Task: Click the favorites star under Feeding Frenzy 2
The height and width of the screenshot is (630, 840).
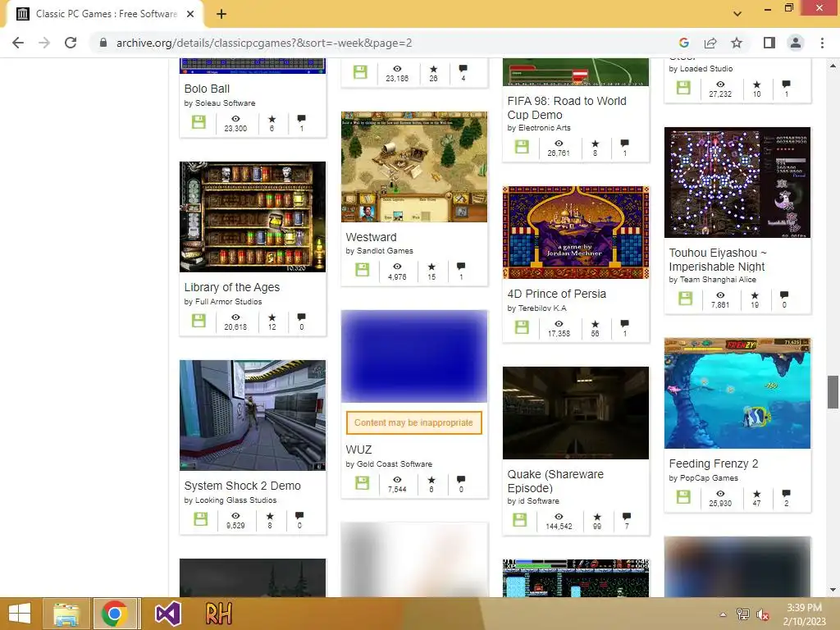Action: pos(756,493)
